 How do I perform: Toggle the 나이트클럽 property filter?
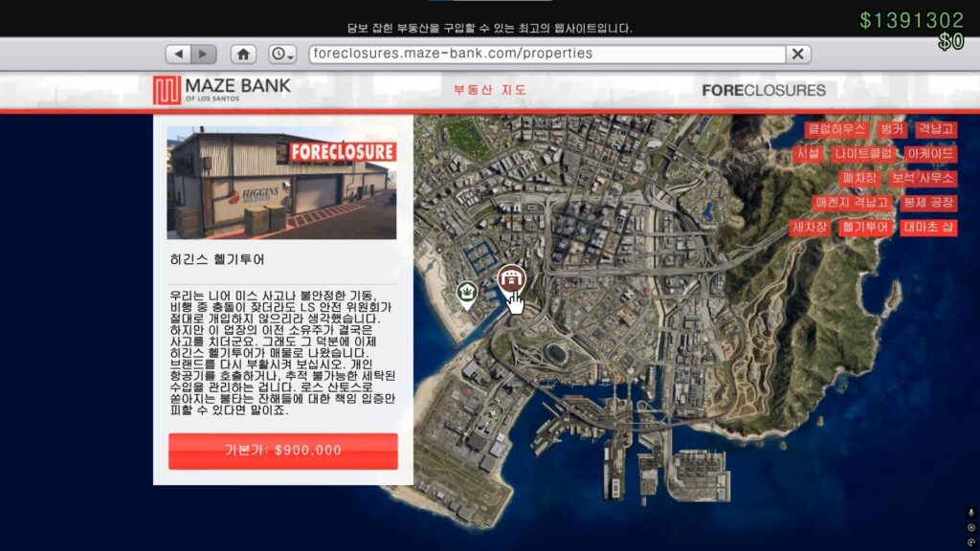coord(863,153)
